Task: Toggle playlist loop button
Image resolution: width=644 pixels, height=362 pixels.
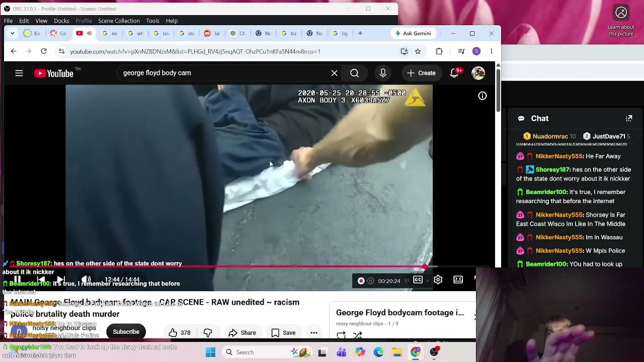Action: [341, 335]
